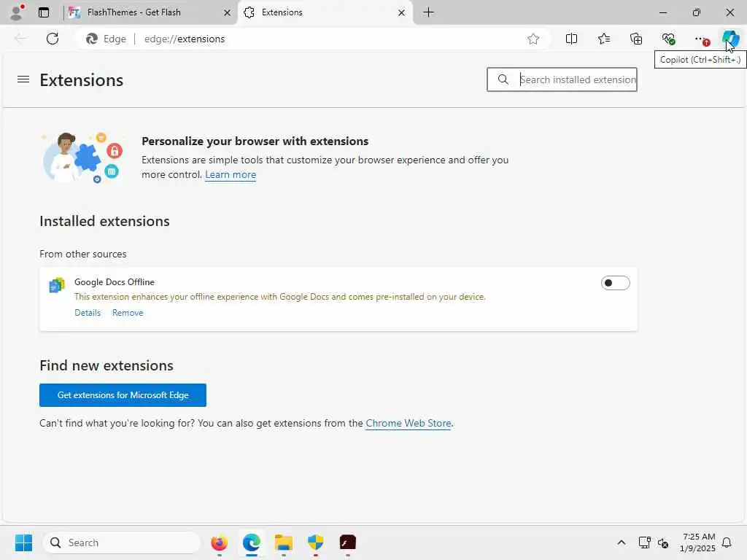
Task: Open File Explorer from the taskbar
Action: click(284, 542)
